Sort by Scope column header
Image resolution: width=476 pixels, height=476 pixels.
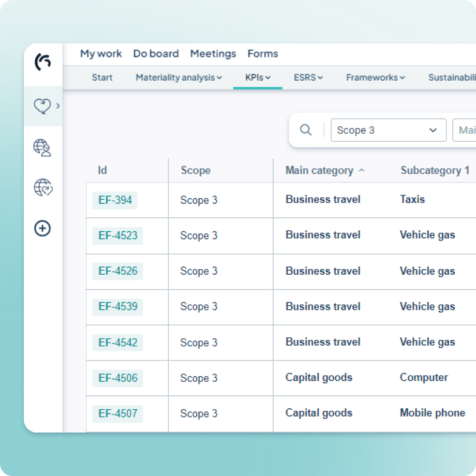click(x=196, y=170)
